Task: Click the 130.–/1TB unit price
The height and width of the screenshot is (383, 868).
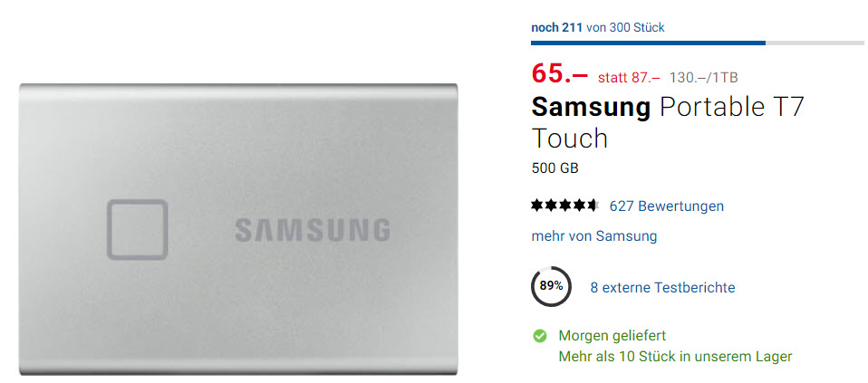Action: pos(704,78)
